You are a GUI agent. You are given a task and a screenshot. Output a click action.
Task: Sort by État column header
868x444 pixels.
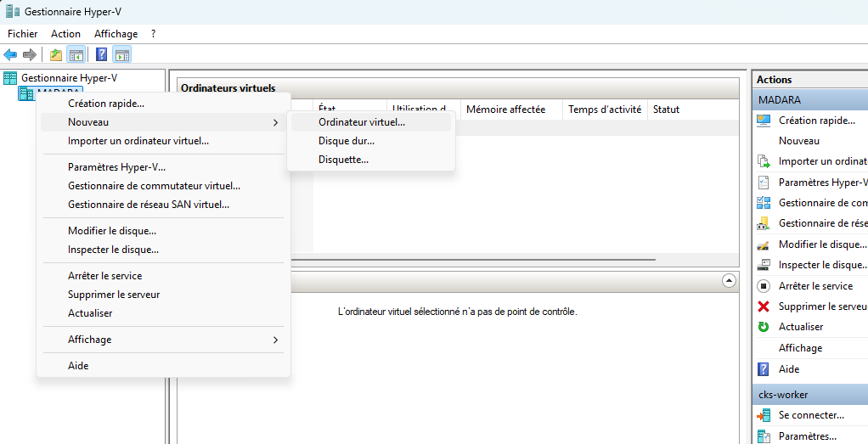coord(350,109)
